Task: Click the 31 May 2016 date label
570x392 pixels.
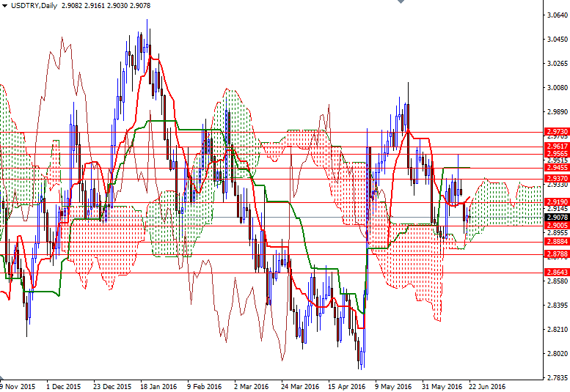Action: [x=442, y=387]
